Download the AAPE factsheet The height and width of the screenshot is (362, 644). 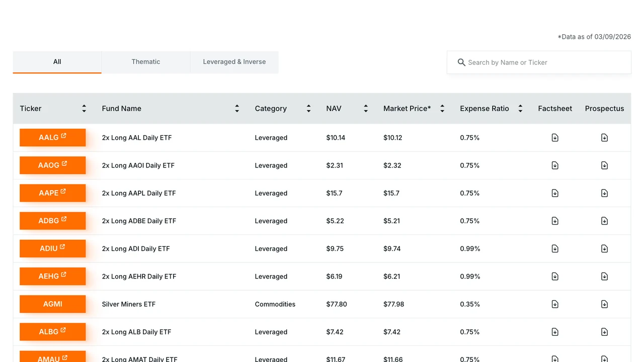click(555, 193)
